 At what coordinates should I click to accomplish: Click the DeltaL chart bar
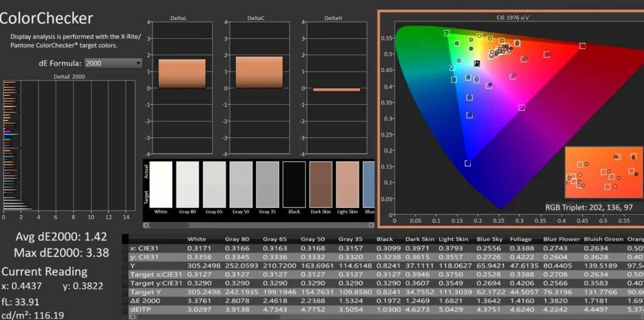[182, 73]
